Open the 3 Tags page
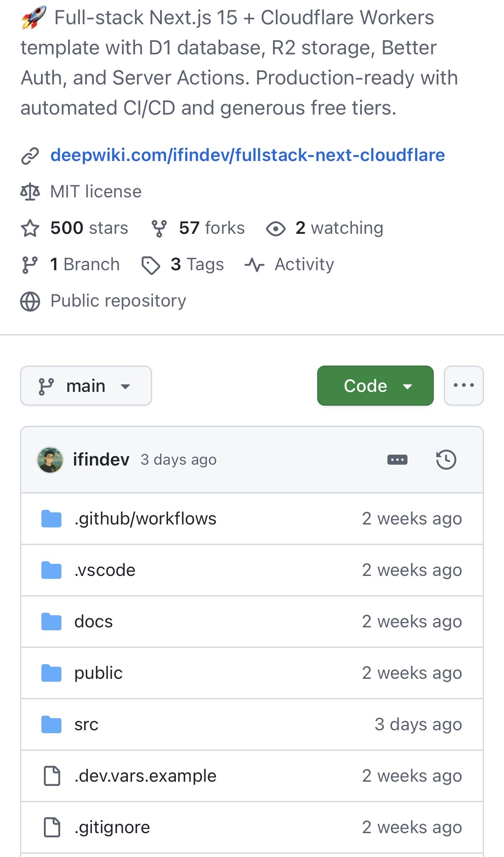Image resolution: width=504 pixels, height=857 pixels. coord(197,264)
